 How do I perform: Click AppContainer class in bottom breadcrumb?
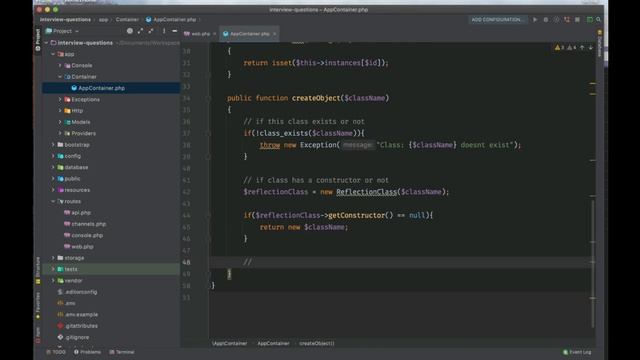coord(273,344)
